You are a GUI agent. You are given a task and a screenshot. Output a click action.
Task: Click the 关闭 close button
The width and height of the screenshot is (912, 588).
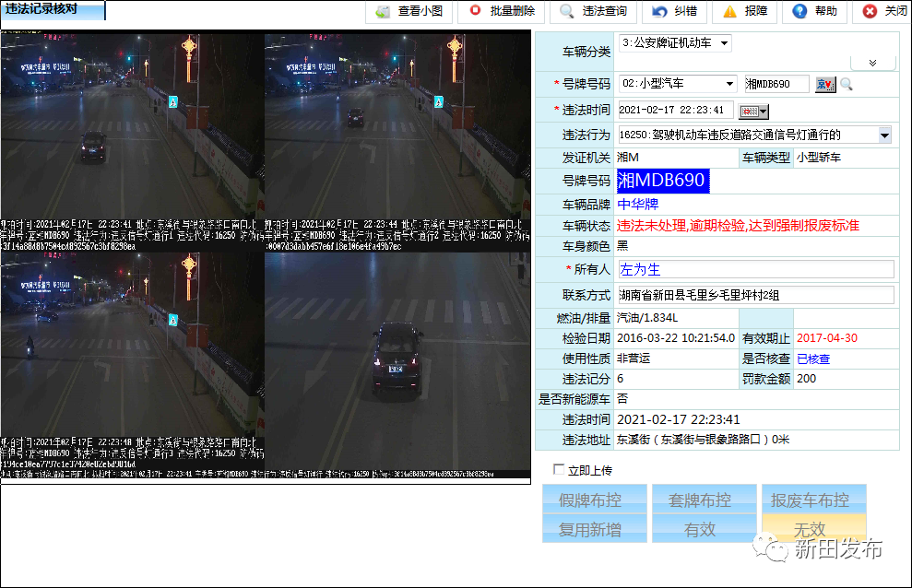pyautogui.click(x=884, y=11)
